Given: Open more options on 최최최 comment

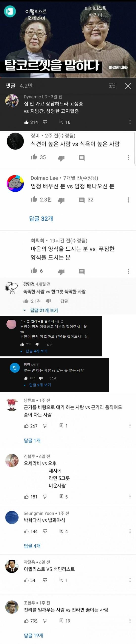Looking at the screenshot, I should pos(129,271).
